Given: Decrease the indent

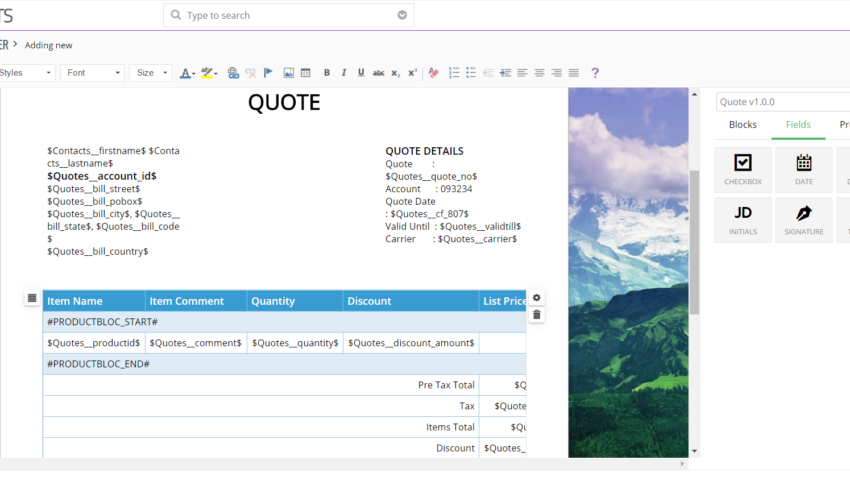Looking at the screenshot, I should [488, 73].
